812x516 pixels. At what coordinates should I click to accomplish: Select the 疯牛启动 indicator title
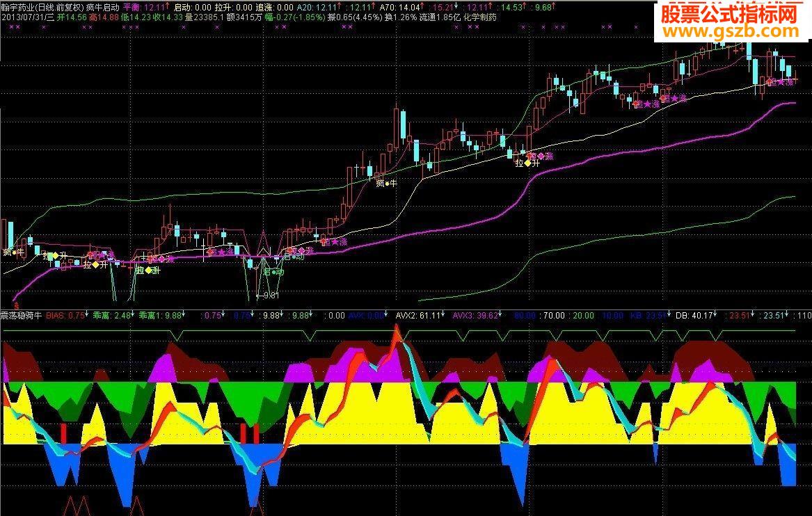click(x=102, y=8)
